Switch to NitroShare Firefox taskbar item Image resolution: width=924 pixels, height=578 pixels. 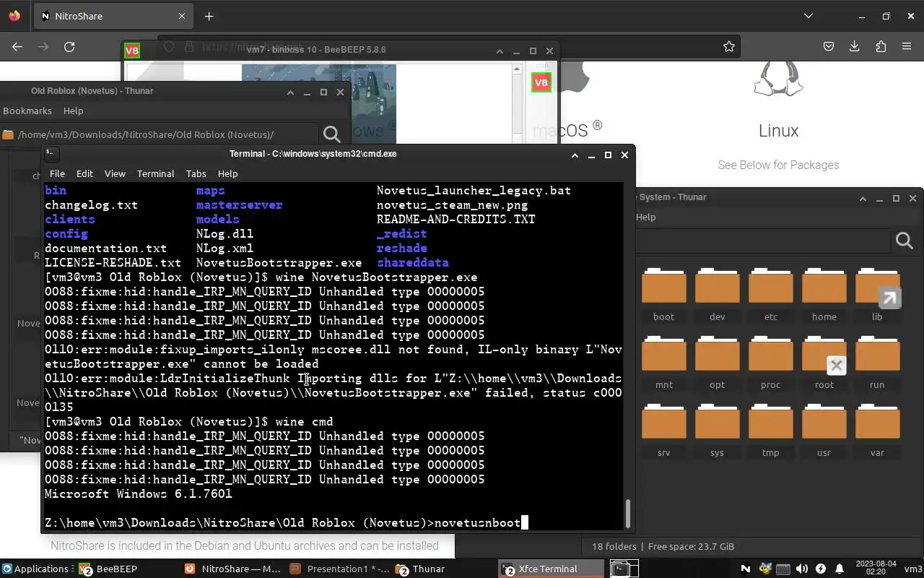pyautogui.click(x=233, y=569)
